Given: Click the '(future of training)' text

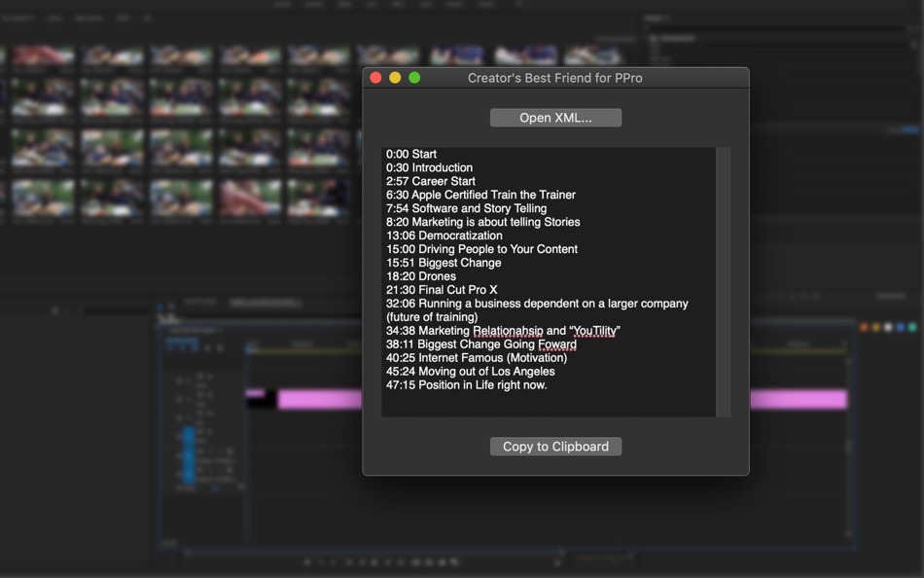Looking at the screenshot, I should (x=432, y=316).
